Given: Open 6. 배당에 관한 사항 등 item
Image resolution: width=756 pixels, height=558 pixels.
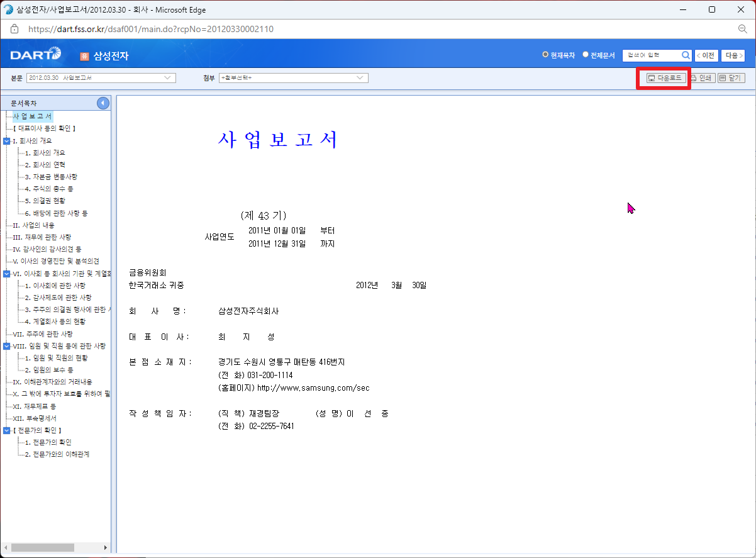Looking at the screenshot, I should tap(57, 213).
